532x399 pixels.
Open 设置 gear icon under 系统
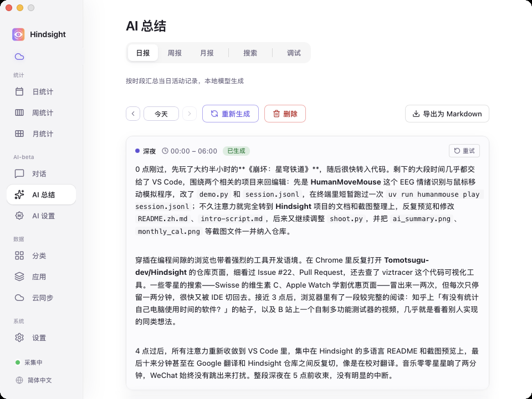tap(19, 337)
